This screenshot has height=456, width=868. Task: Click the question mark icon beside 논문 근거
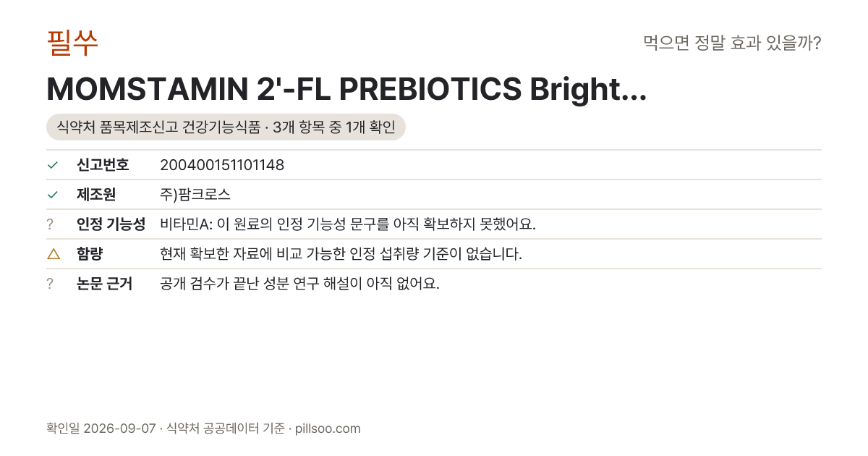(50, 284)
